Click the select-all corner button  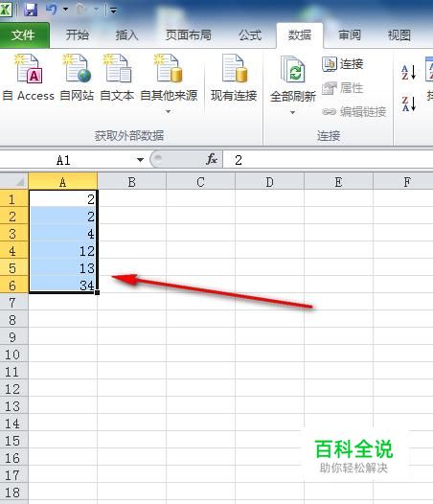(14, 181)
